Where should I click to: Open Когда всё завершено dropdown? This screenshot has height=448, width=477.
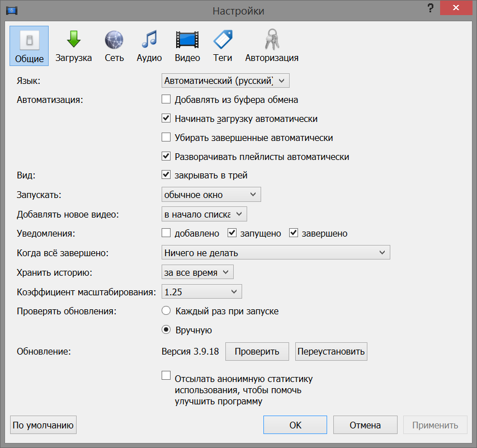point(275,253)
